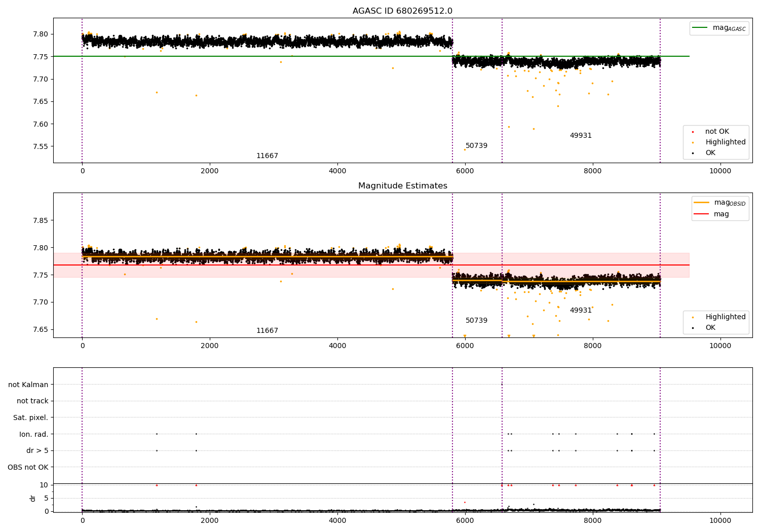The width and height of the screenshot is (760, 532).
Task: Click obsid label 50739 in Magnitude Estimates plot
Action: pyautogui.click(x=476, y=321)
